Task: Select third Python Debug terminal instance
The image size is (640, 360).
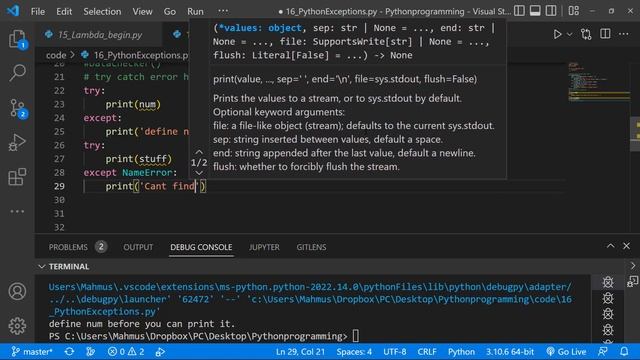Action: (x=608, y=314)
